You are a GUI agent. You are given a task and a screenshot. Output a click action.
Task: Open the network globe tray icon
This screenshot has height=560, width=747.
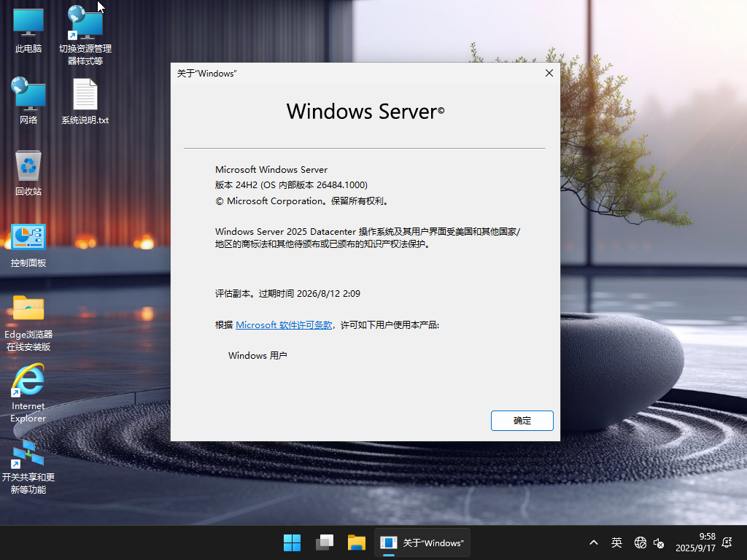pos(640,542)
